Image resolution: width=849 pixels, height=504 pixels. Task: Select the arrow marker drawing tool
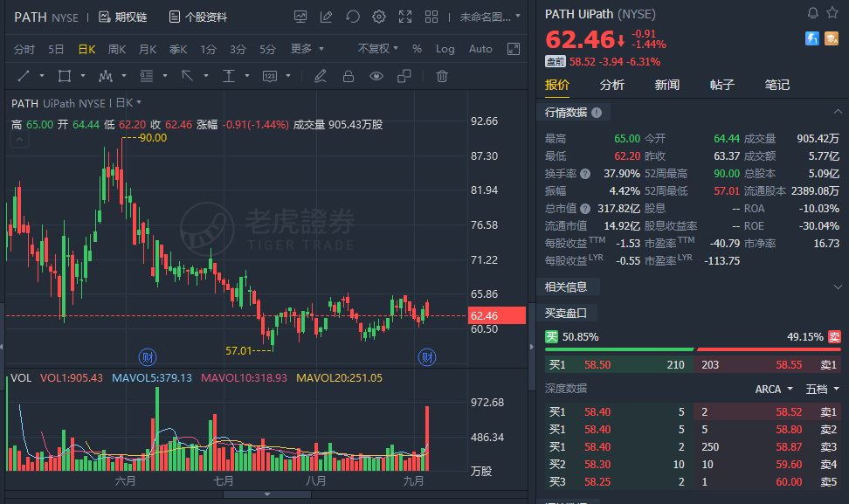point(187,76)
